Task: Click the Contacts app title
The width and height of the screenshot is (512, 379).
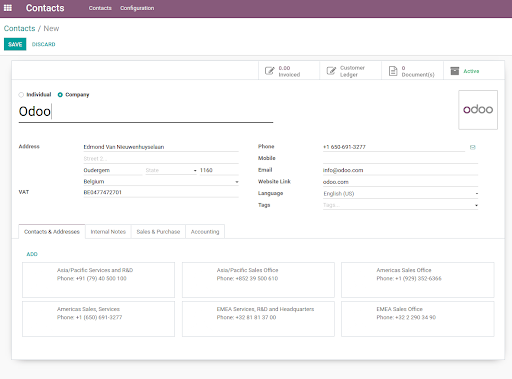Action: [x=45, y=8]
